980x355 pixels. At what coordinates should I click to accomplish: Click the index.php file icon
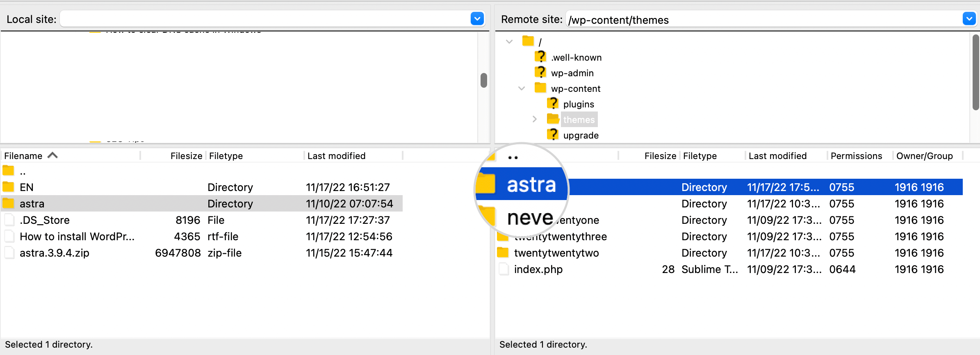coord(504,269)
